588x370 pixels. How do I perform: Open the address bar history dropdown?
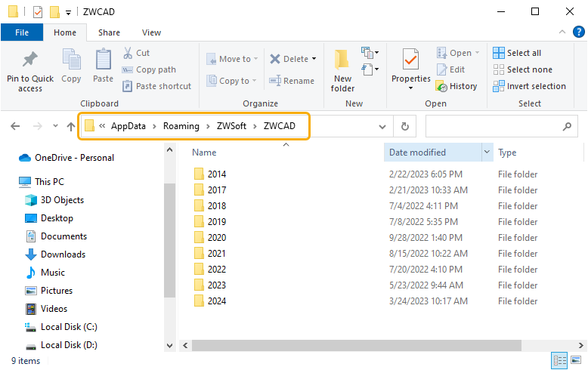click(382, 127)
